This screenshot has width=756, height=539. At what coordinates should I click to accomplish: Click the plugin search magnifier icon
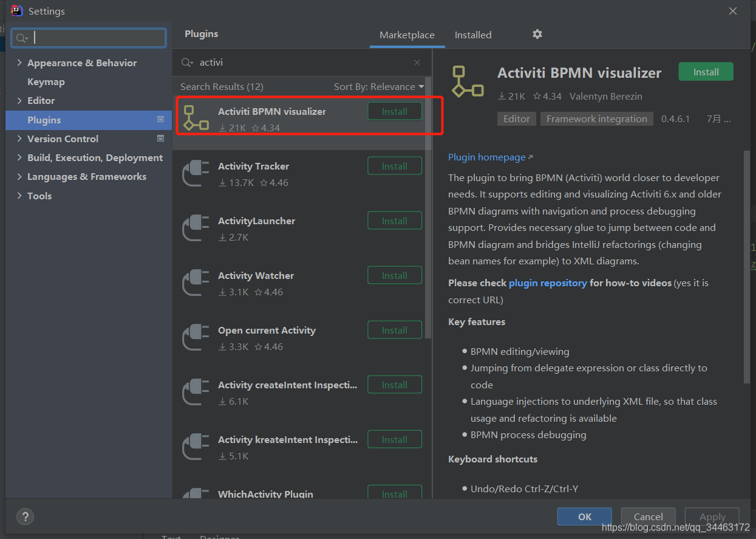pos(188,63)
